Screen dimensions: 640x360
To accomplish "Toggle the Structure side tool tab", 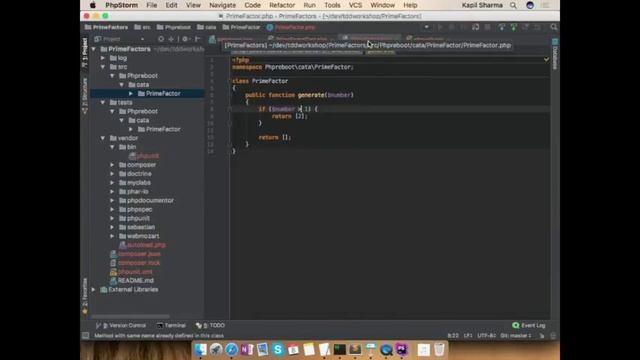I will point(85,96).
